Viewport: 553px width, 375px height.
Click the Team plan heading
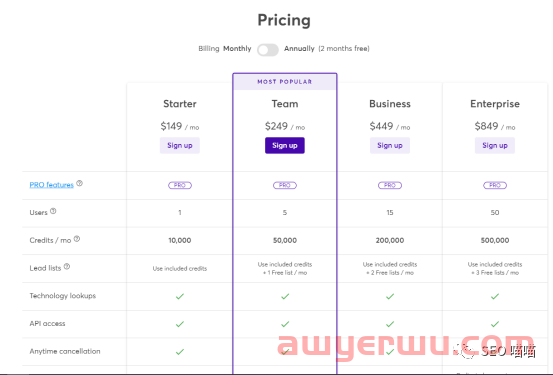point(285,104)
